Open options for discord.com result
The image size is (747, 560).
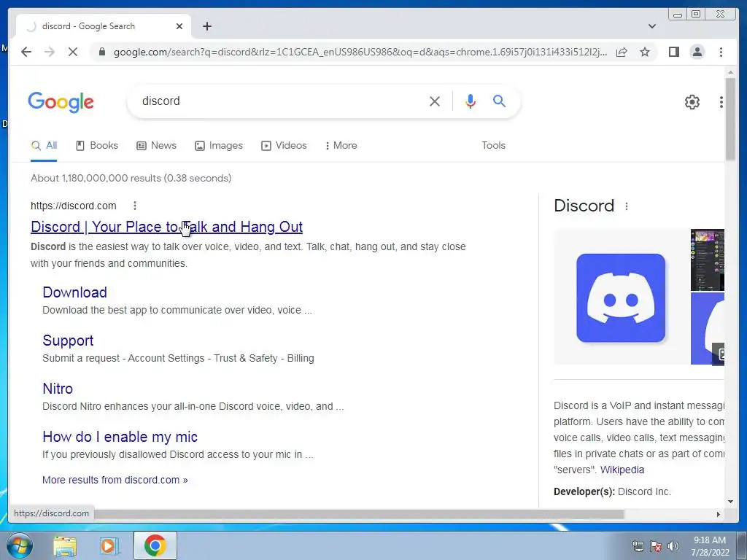click(x=135, y=206)
